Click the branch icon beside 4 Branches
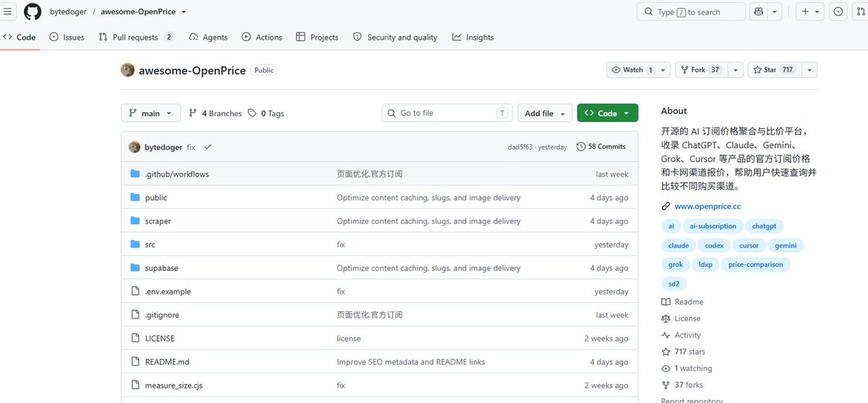Viewport: 868px width, 403px height. pos(192,114)
